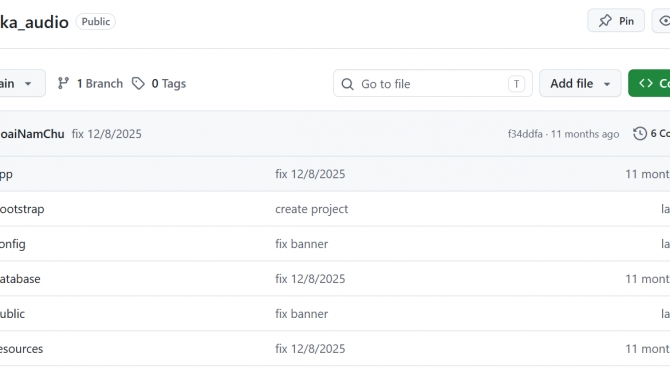
Task: Click the commit history clock icon
Action: [x=640, y=133]
